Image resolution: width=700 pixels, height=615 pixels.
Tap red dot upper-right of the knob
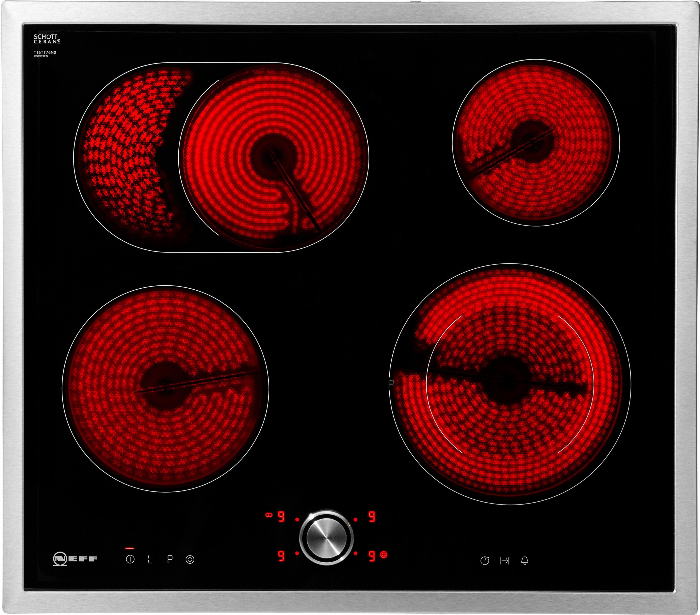[355, 520]
